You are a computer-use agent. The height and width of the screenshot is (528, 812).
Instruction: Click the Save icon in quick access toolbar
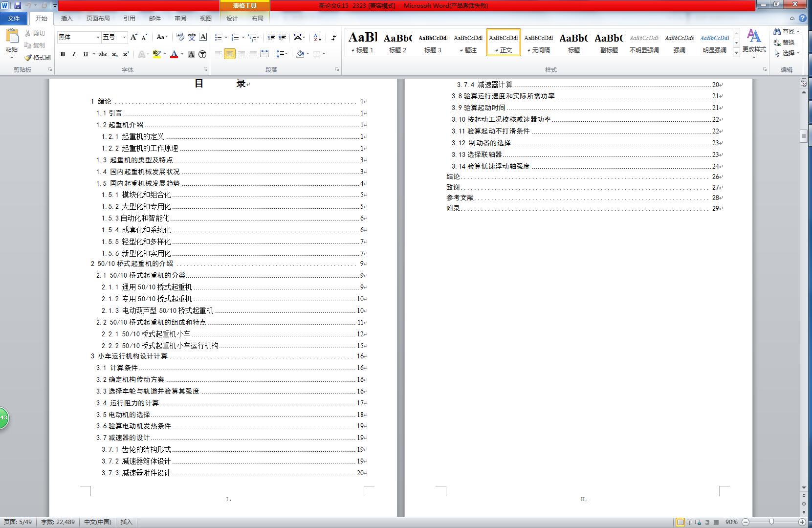[x=18, y=5]
